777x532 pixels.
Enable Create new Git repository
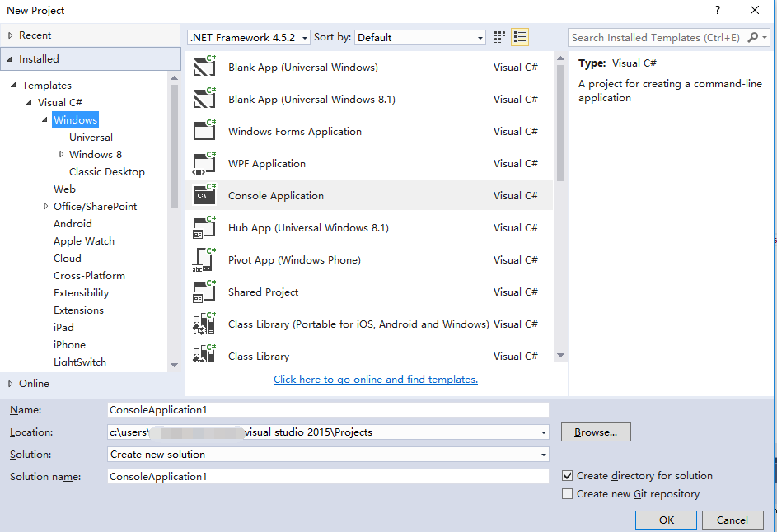pyautogui.click(x=568, y=493)
